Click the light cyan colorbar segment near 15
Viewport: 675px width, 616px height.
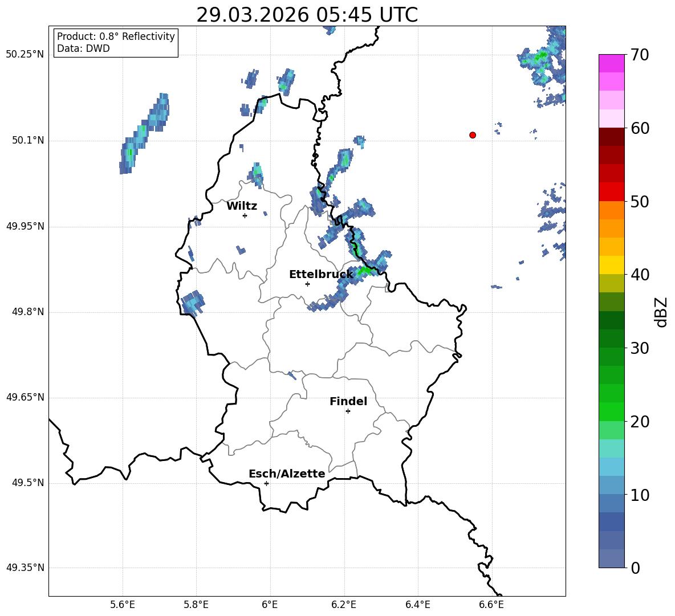611,448
